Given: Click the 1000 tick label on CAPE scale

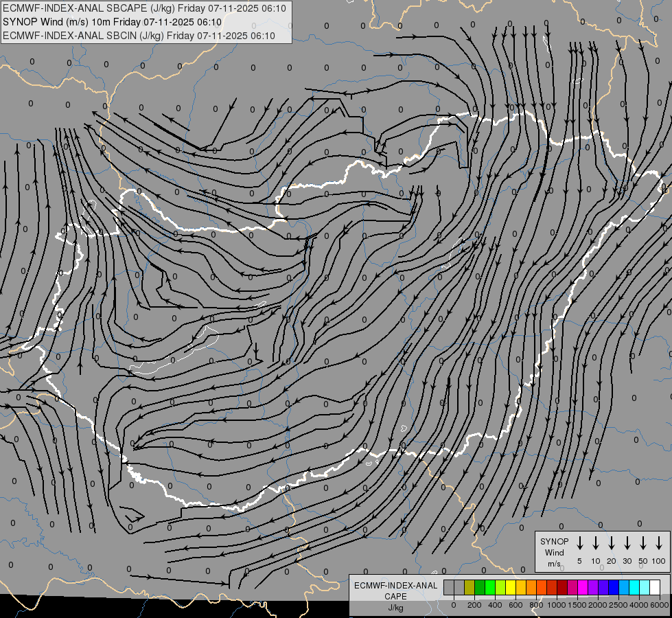Looking at the screenshot, I should tap(556, 605).
